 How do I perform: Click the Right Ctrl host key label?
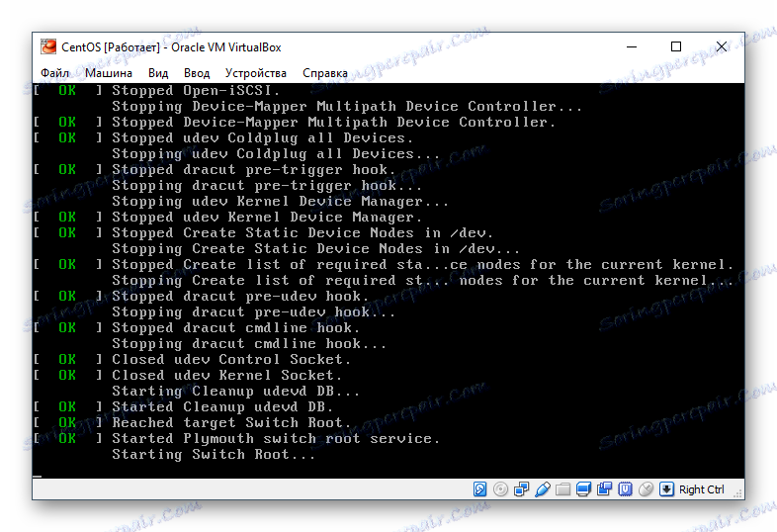701,489
